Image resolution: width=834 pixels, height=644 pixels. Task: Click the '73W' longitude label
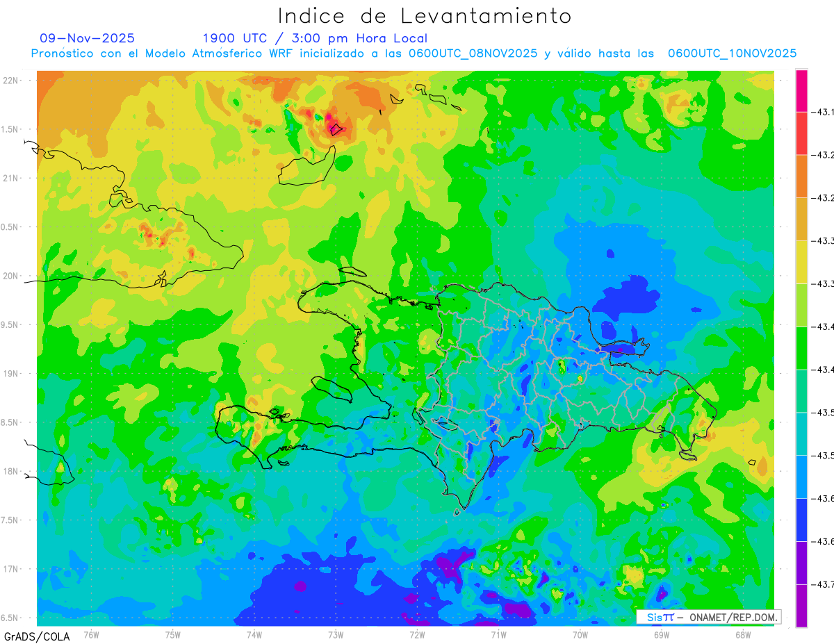pyautogui.click(x=336, y=634)
